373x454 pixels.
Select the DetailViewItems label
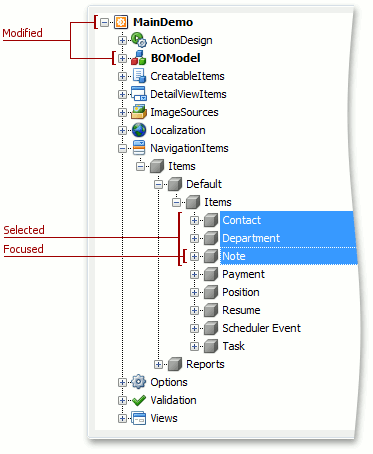(x=188, y=94)
